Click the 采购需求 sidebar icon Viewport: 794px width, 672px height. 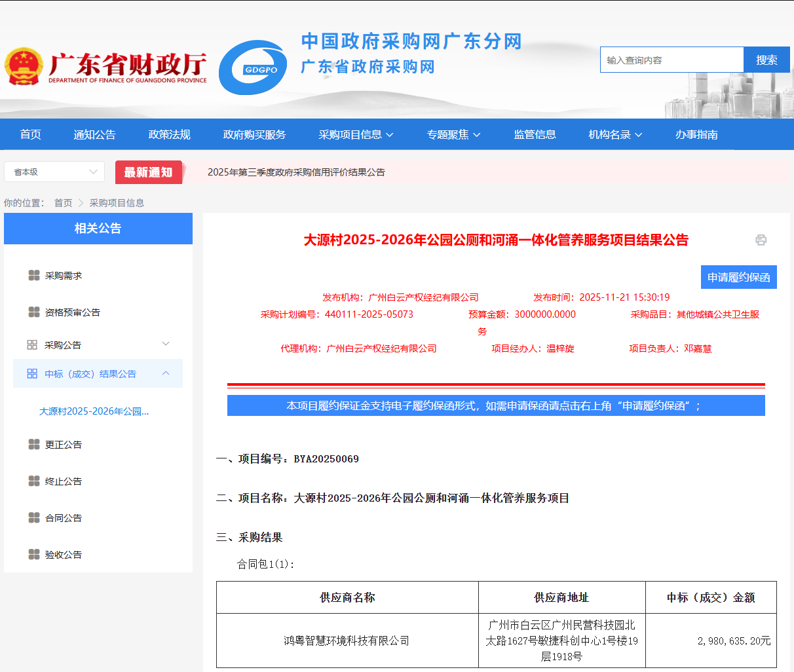point(34,275)
